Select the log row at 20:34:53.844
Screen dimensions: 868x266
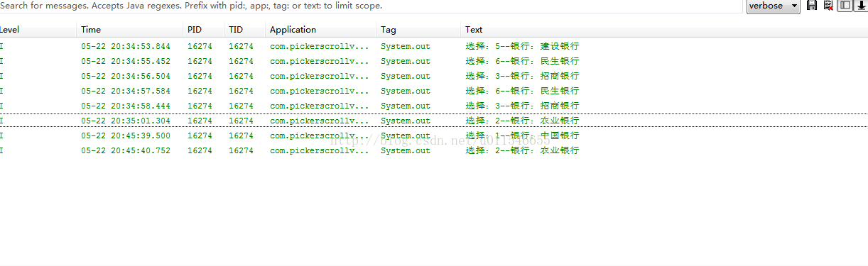434,46
